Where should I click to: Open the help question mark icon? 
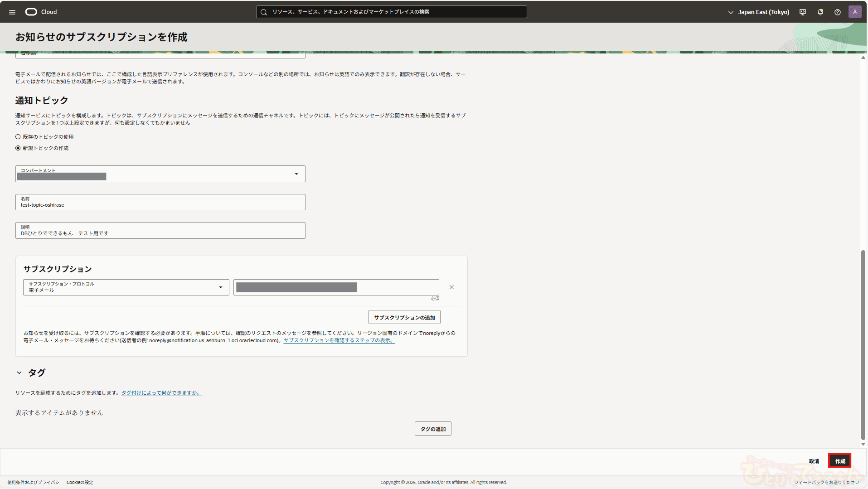click(x=837, y=12)
